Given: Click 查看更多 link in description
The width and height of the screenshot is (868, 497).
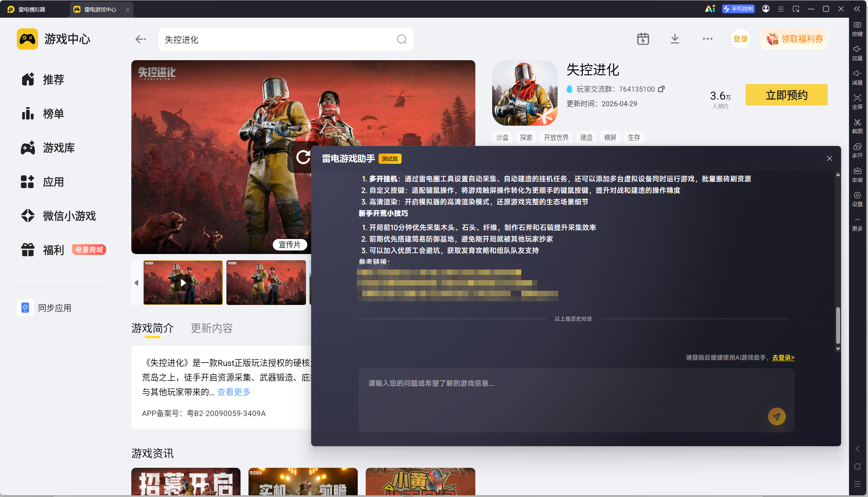Looking at the screenshot, I should [x=234, y=392].
